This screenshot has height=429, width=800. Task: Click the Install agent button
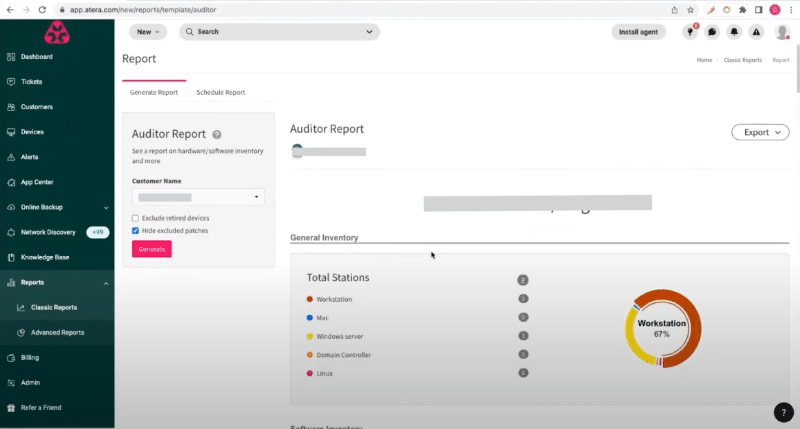tap(638, 32)
